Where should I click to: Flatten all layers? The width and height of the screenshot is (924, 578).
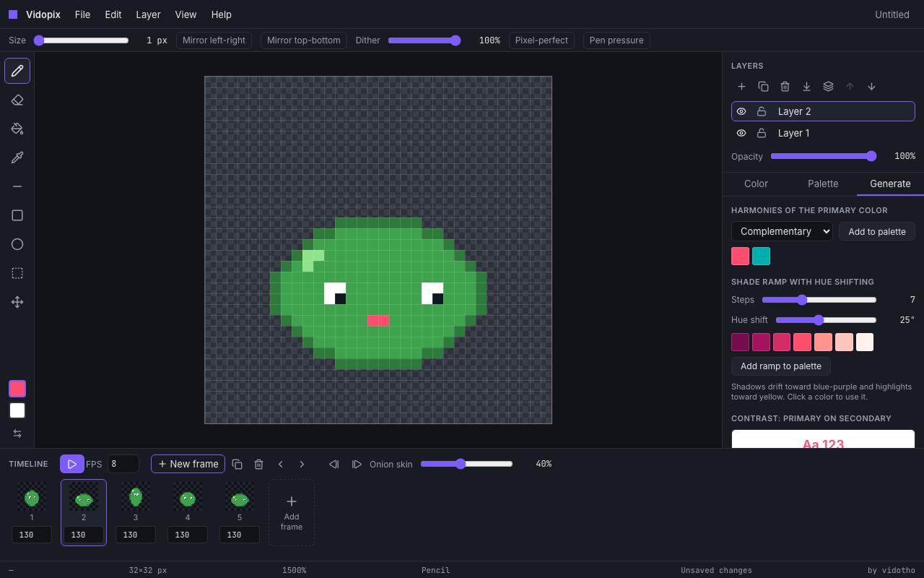pyautogui.click(x=828, y=87)
